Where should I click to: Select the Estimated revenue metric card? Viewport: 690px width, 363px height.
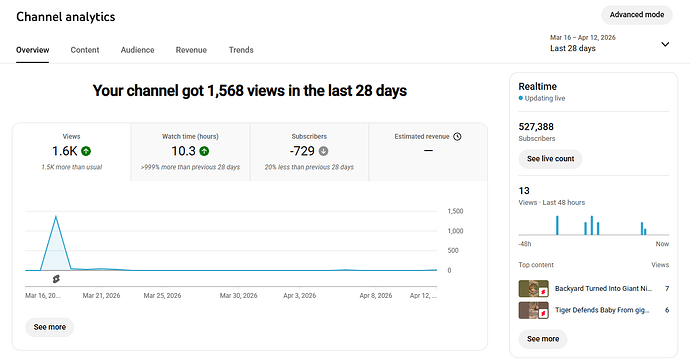tap(428, 152)
